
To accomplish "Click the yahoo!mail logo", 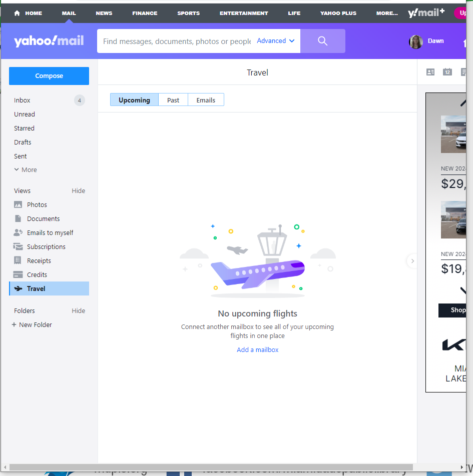I will tap(49, 41).
